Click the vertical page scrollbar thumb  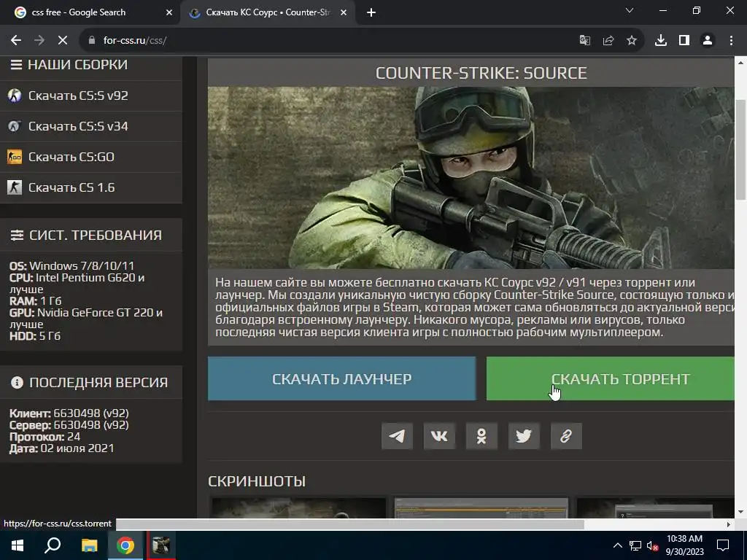(x=740, y=150)
